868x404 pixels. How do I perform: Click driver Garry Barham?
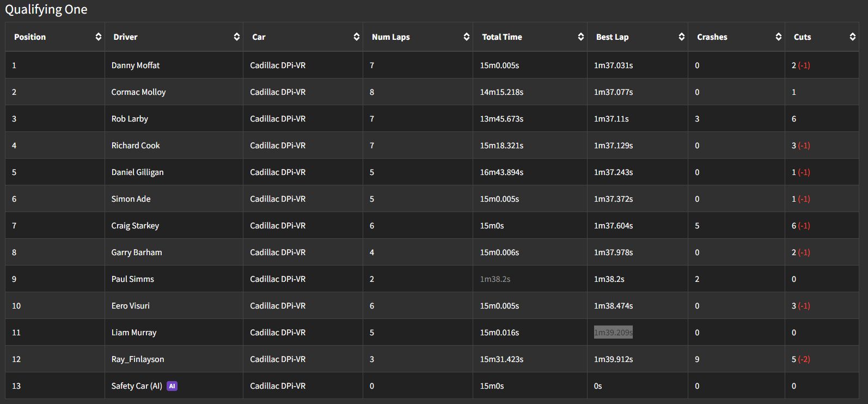coord(137,252)
